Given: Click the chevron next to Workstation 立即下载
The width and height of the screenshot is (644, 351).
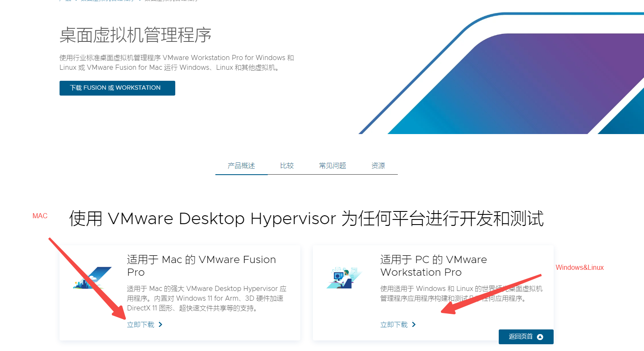Looking at the screenshot, I should (414, 325).
